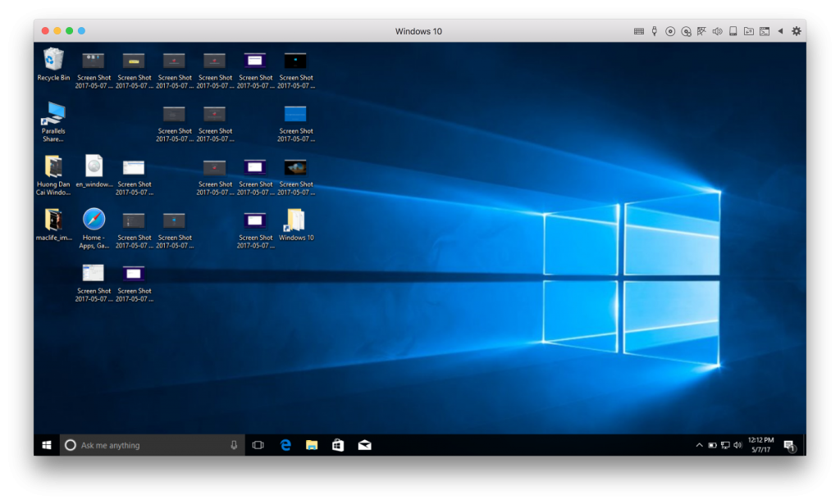Open the Recycle Bin on the desktop
The width and height of the screenshot is (840, 504).
[x=52, y=61]
